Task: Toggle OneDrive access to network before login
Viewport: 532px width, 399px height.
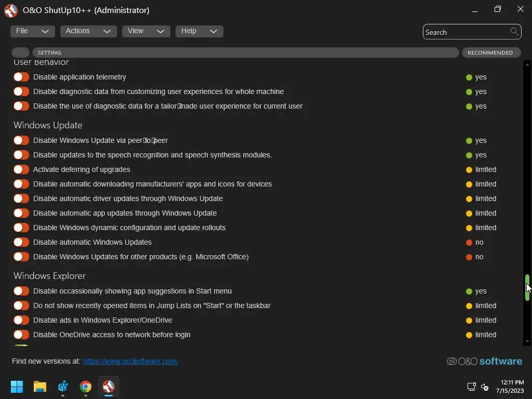Action: 21,335
